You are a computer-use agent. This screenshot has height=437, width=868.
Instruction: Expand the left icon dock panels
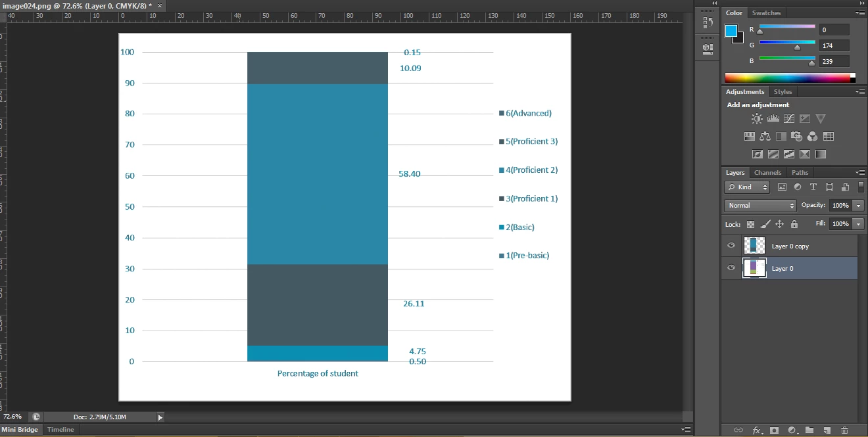[715, 3]
